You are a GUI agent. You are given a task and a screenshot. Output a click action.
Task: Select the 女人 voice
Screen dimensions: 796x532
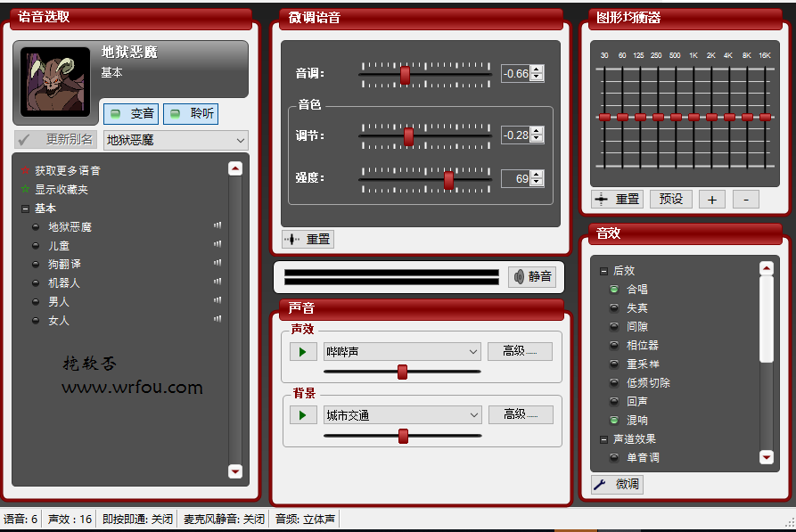[59, 320]
